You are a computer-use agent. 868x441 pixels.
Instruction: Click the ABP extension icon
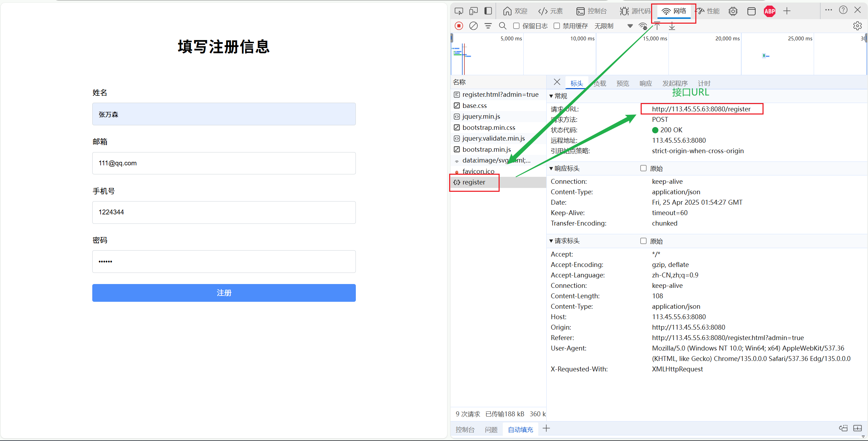(769, 11)
